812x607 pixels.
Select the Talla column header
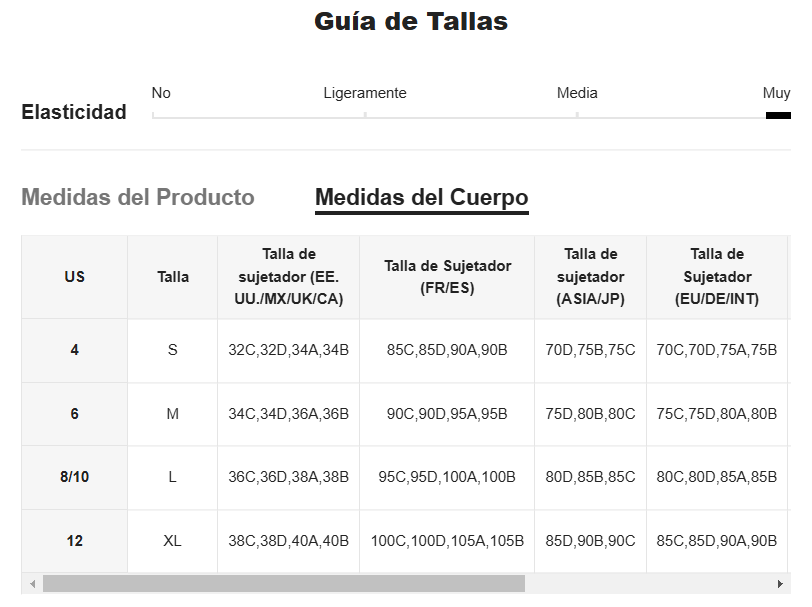(173, 277)
